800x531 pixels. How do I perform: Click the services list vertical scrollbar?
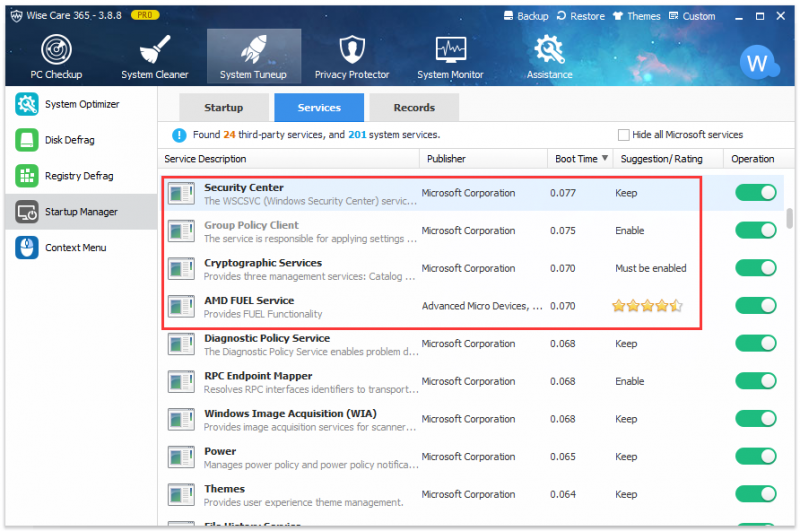pos(789,218)
